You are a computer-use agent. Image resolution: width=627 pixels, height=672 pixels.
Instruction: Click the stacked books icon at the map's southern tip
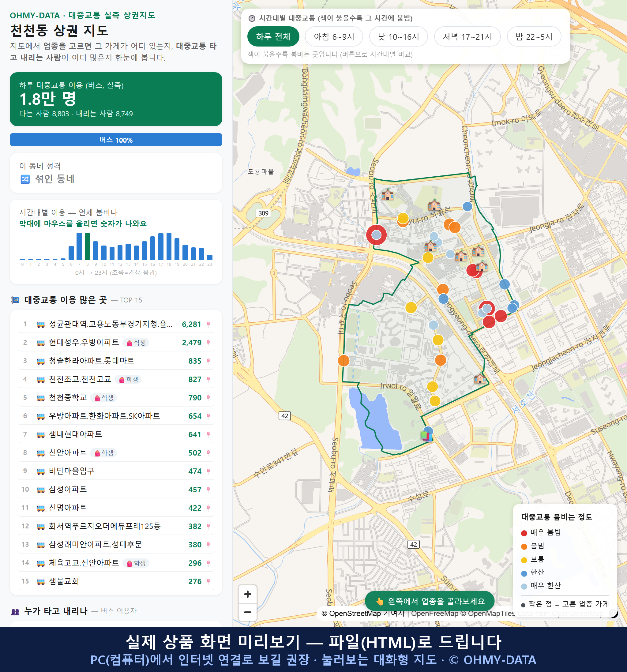pyautogui.click(x=426, y=436)
